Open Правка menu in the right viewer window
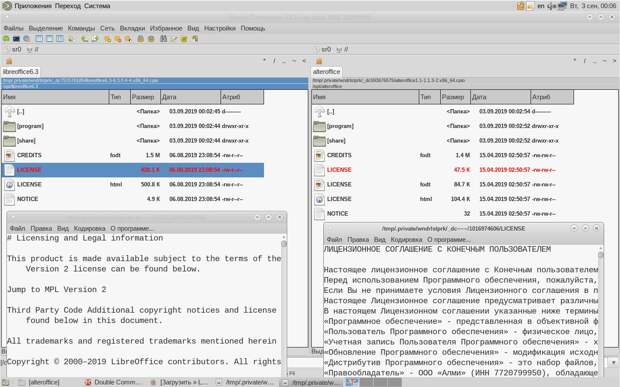 tap(358, 240)
